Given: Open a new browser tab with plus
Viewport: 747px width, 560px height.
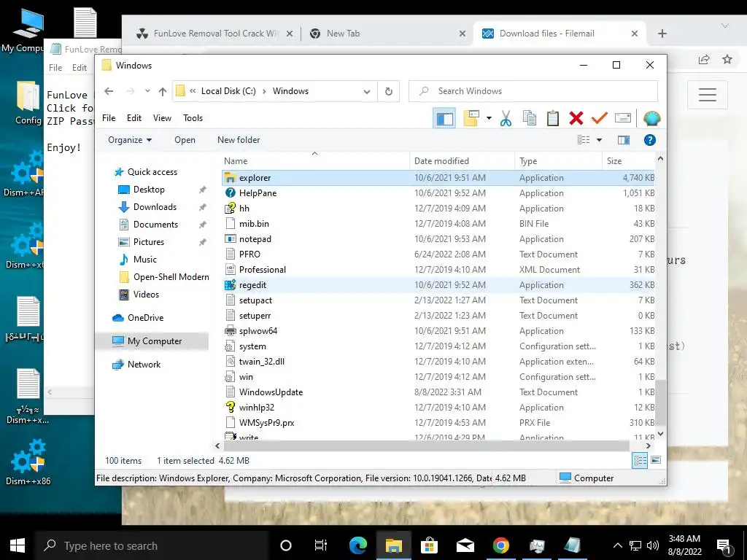Looking at the screenshot, I should (x=662, y=34).
